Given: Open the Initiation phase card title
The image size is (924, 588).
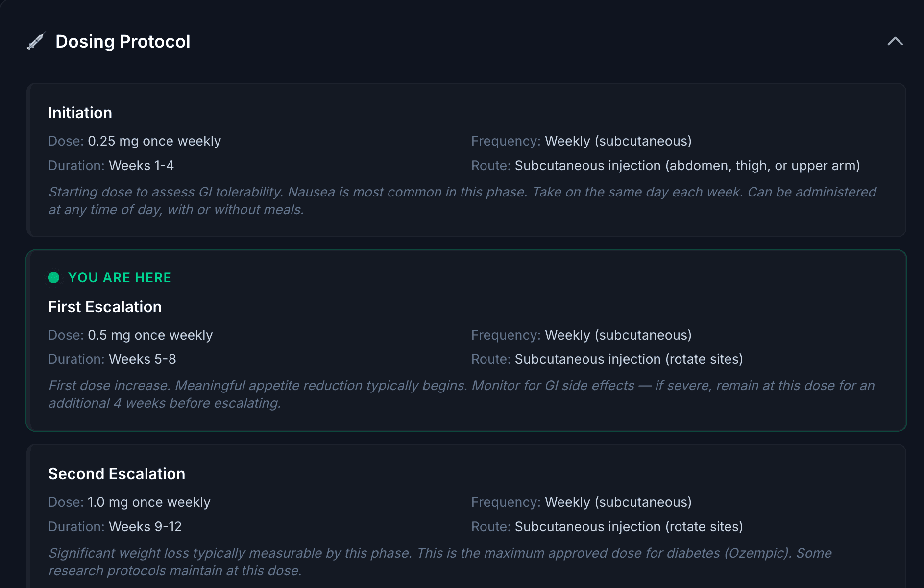Looking at the screenshot, I should click(80, 113).
